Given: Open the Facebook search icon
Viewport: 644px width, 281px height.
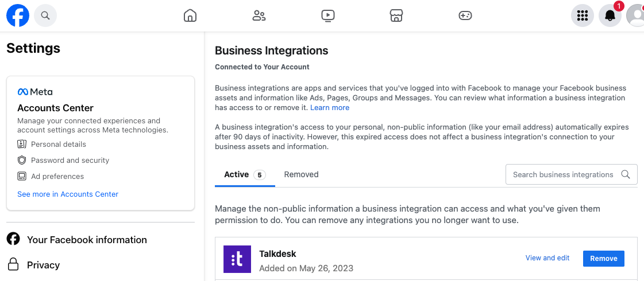Looking at the screenshot, I should tap(45, 15).
